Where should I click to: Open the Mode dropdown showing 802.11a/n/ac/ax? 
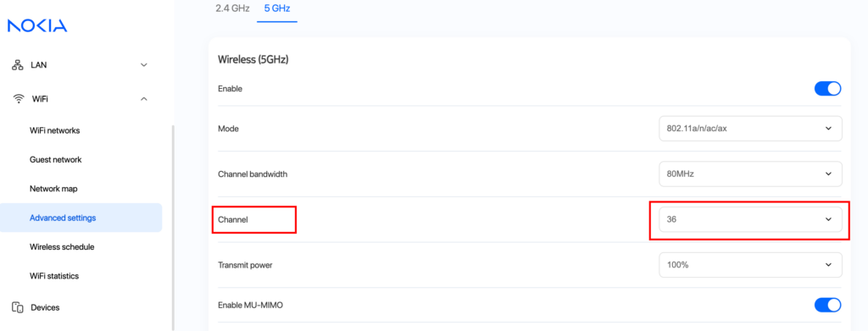751,128
